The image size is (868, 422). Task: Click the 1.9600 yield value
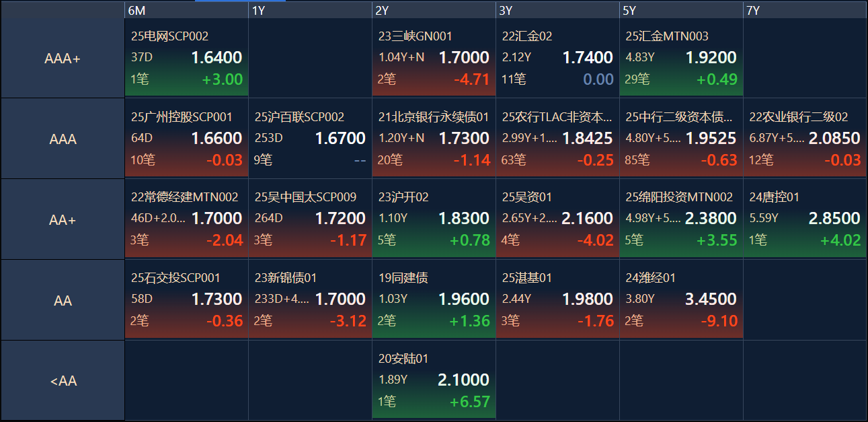[464, 300]
